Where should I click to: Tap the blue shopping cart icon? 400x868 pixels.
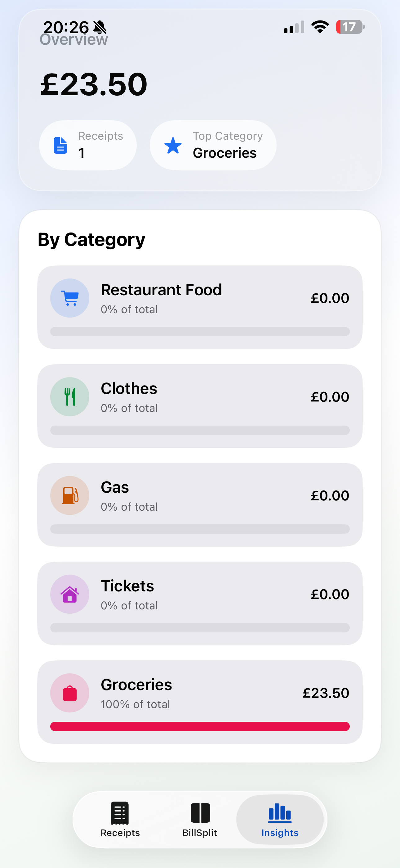click(x=70, y=298)
